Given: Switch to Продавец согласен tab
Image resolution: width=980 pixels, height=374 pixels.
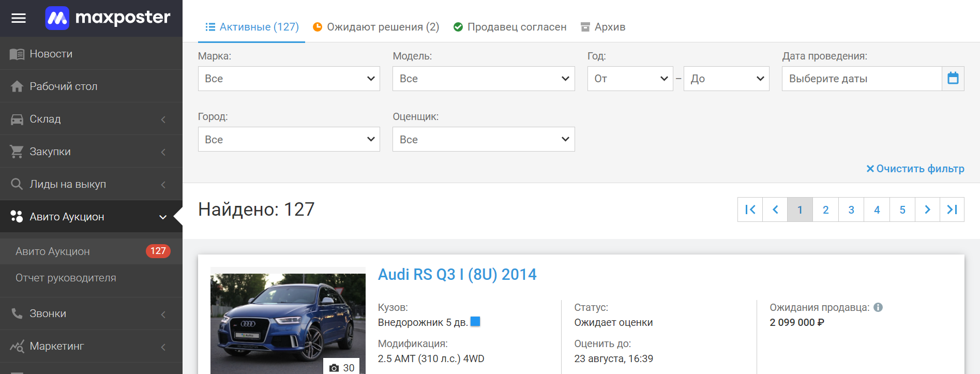Looking at the screenshot, I should coord(510,27).
